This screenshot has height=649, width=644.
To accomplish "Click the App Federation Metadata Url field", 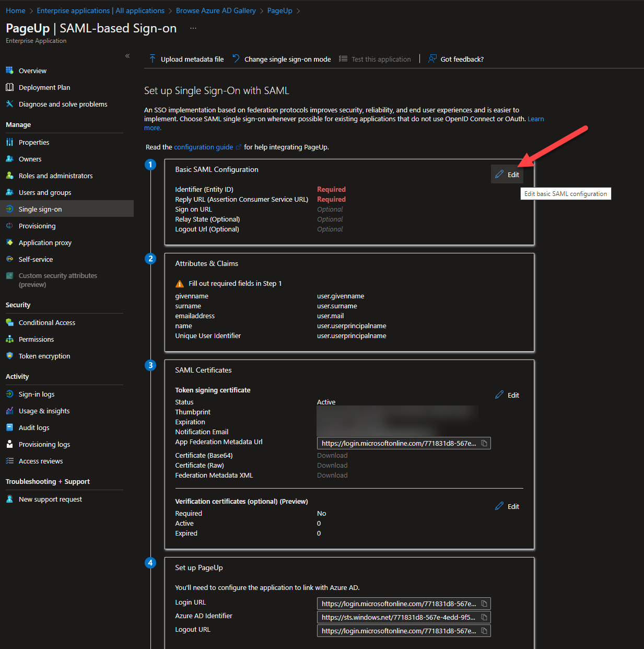I will click(398, 443).
